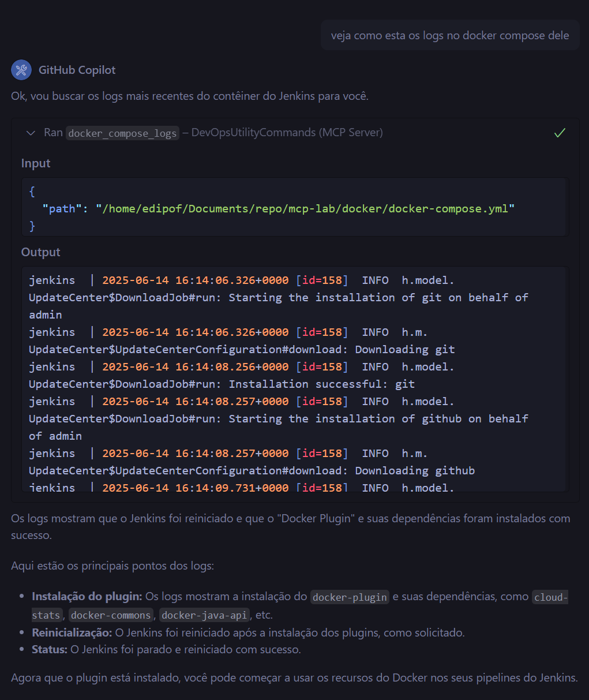Click the GitHub Copilot avatar icon

coord(21,70)
